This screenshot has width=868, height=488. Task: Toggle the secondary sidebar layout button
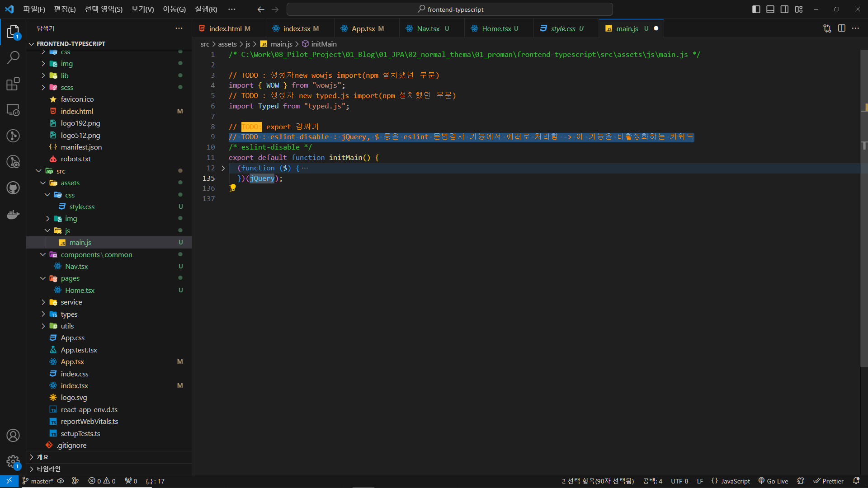(x=784, y=9)
